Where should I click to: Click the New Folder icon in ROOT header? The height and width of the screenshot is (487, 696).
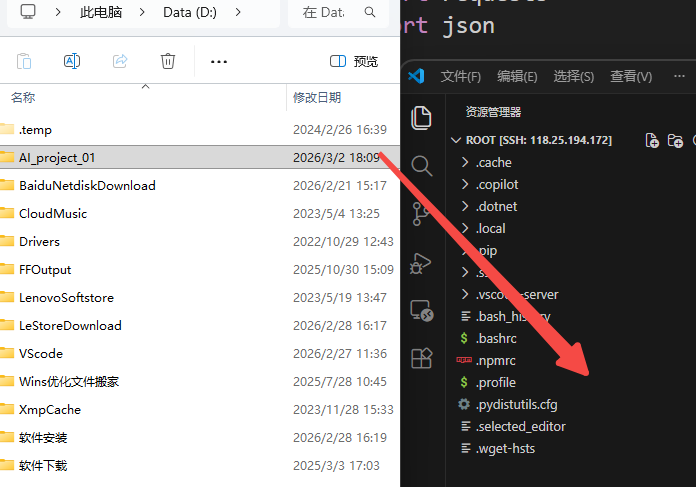(675, 140)
